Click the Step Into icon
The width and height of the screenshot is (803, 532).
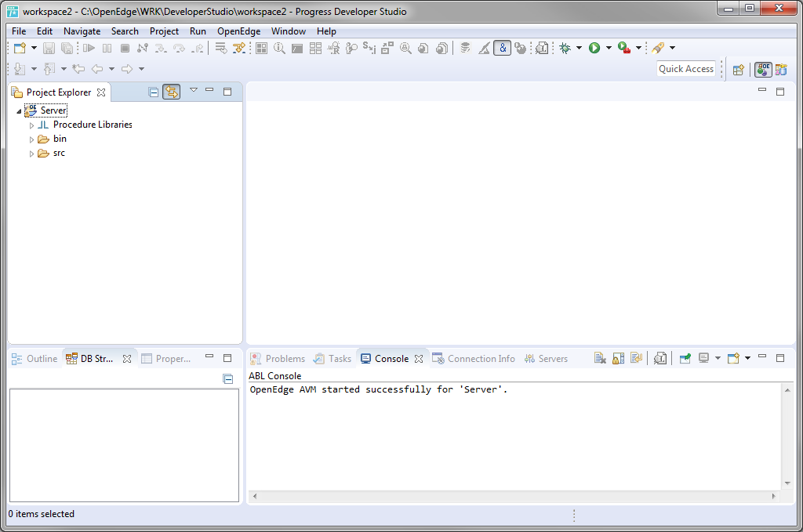(x=161, y=48)
